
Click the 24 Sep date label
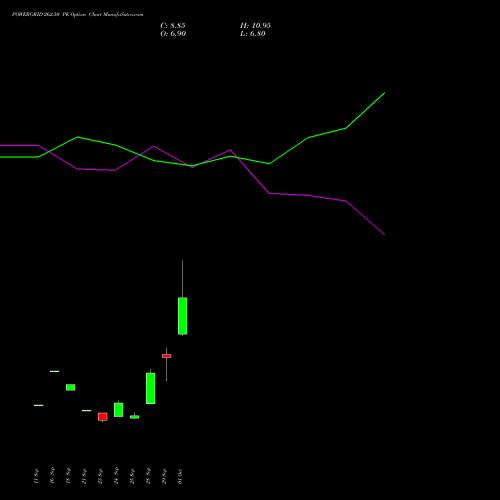click(116, 476)
